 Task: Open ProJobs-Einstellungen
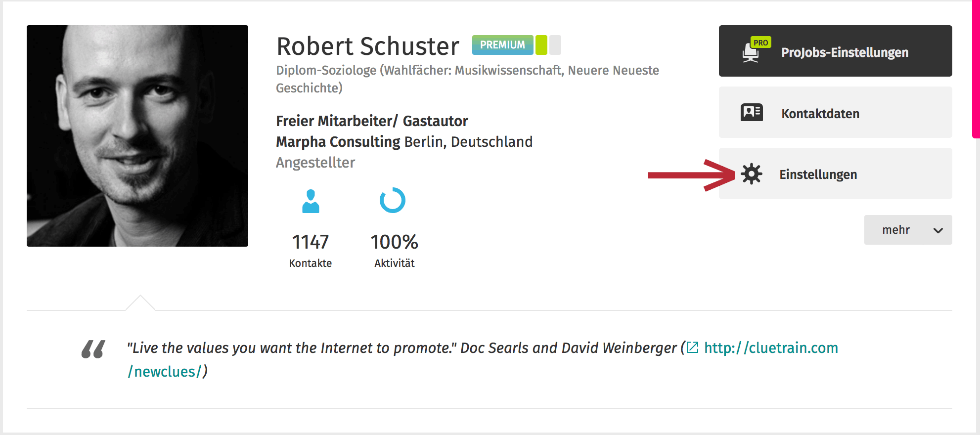click(836, 51)
